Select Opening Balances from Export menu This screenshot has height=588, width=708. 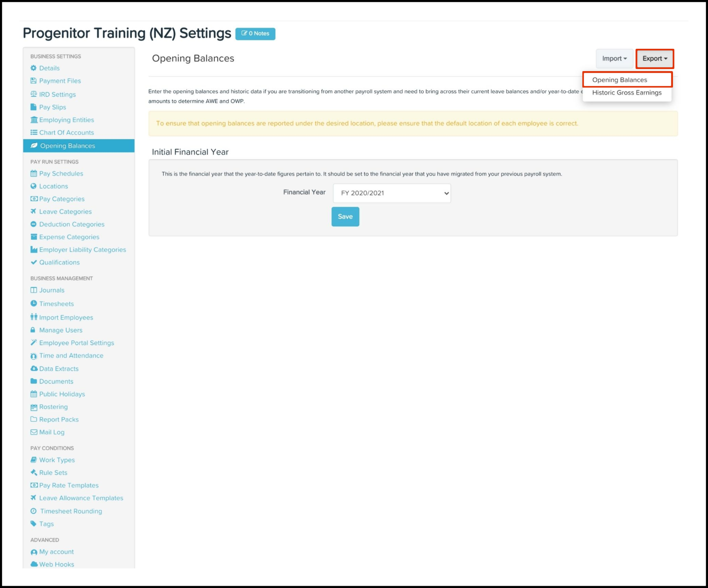pos(619,80)
